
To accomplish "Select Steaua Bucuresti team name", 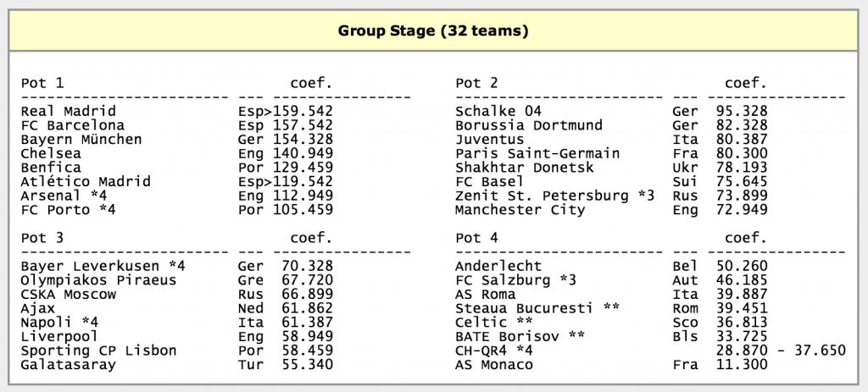I will (x=525, y=308).
